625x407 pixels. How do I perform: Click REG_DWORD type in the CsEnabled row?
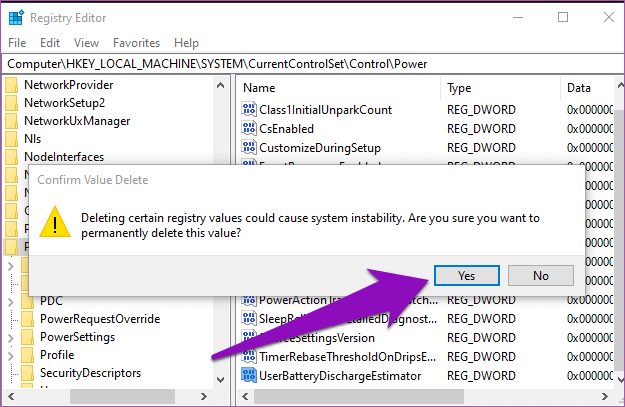(x=481, y=129)
